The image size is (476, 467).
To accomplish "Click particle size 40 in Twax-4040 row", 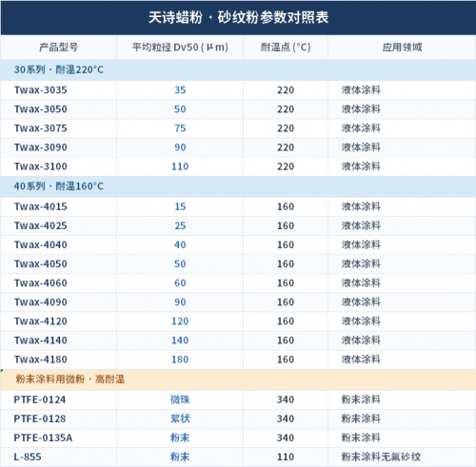I will 180,244.
